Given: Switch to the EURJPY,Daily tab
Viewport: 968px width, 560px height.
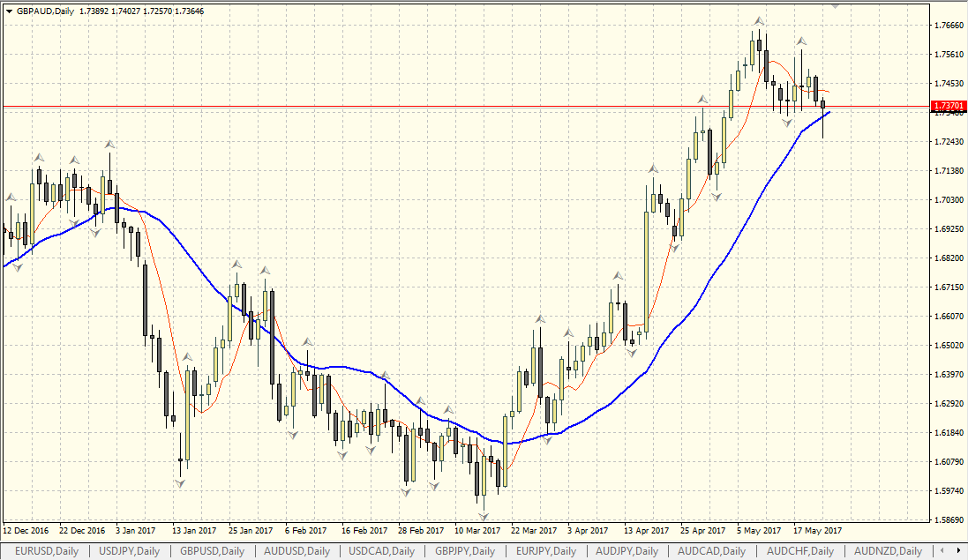Looking at the screenshot, I should point(545,551).
